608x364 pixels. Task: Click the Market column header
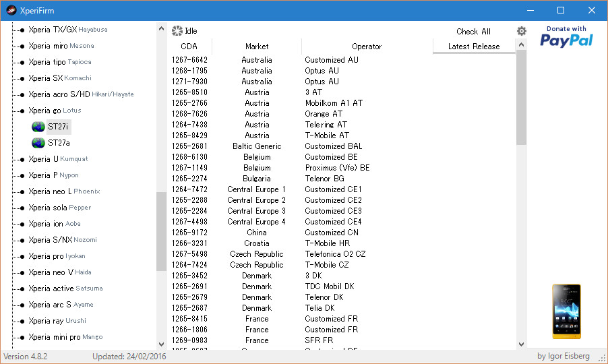257,47
